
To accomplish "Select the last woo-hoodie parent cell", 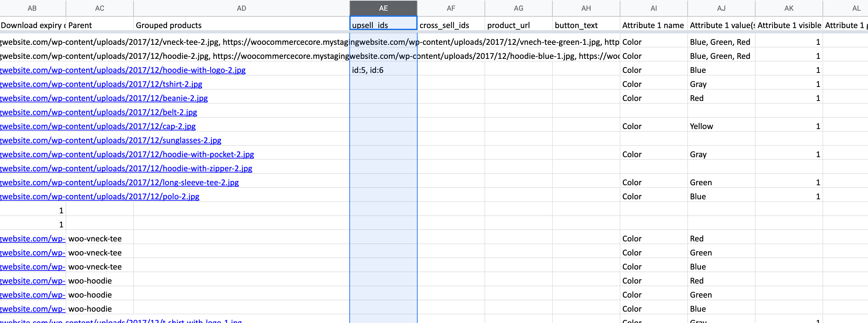I will click(99, 309).
